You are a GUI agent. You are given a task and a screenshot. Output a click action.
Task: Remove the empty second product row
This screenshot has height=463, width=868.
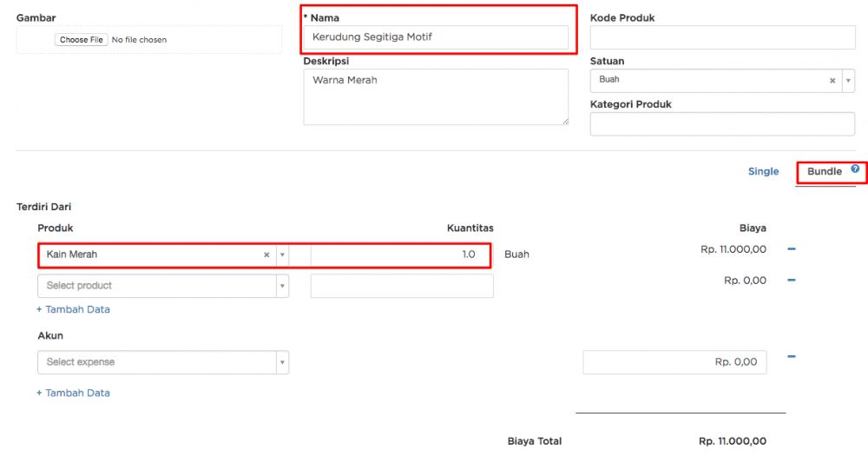tap(792, 280)
